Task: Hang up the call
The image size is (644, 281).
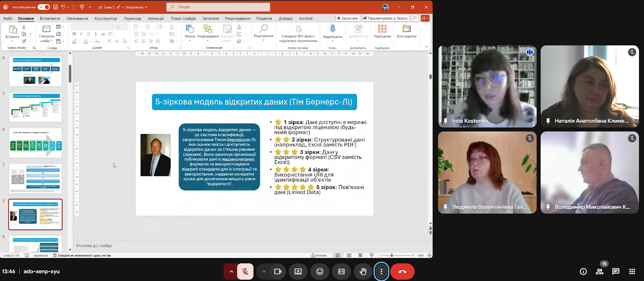Action: (402, 271)
